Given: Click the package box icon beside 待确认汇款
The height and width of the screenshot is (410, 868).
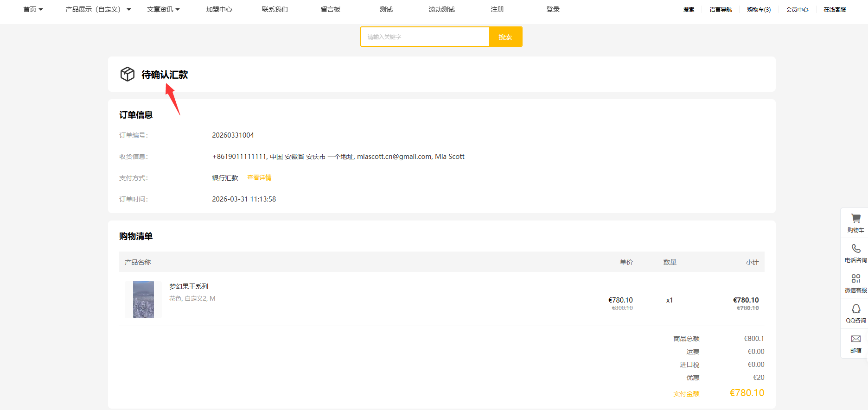Looking at the screenshot, I should pyautogui.click(x=128, y=74).
